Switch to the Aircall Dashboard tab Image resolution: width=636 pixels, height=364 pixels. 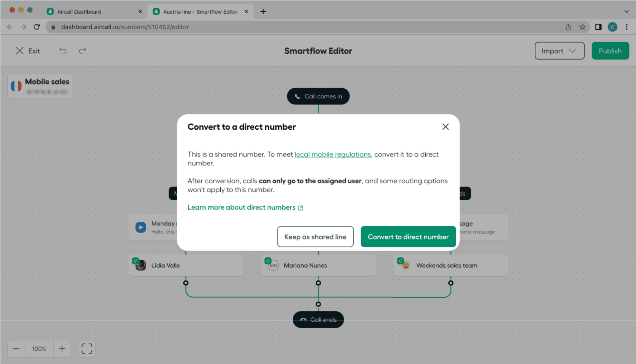click(79, 12)
